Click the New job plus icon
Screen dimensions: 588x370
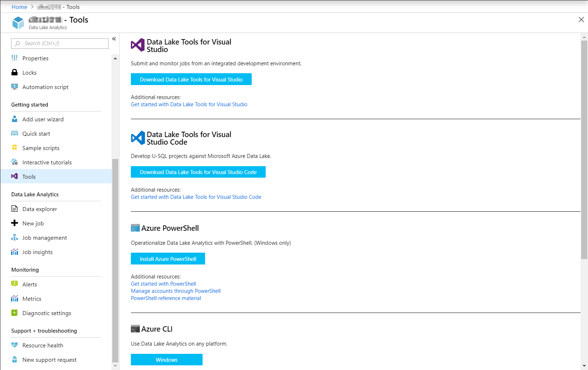(14, 223)
